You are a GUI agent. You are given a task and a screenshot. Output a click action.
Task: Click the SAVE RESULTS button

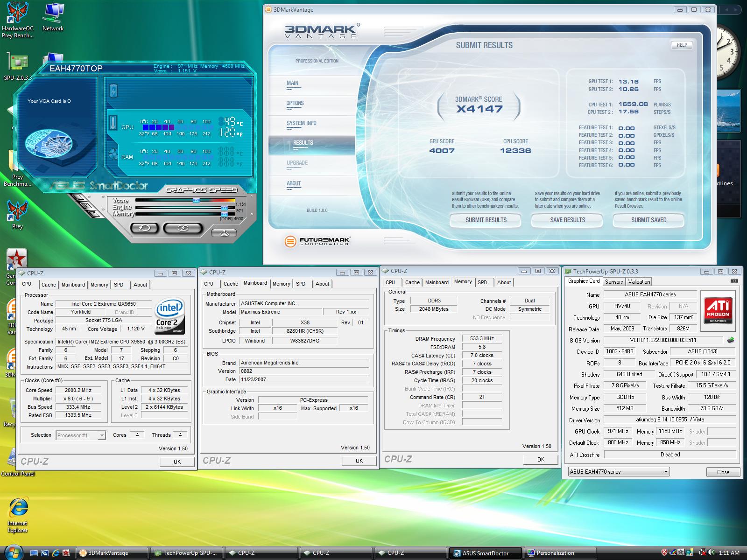[567, 220]
